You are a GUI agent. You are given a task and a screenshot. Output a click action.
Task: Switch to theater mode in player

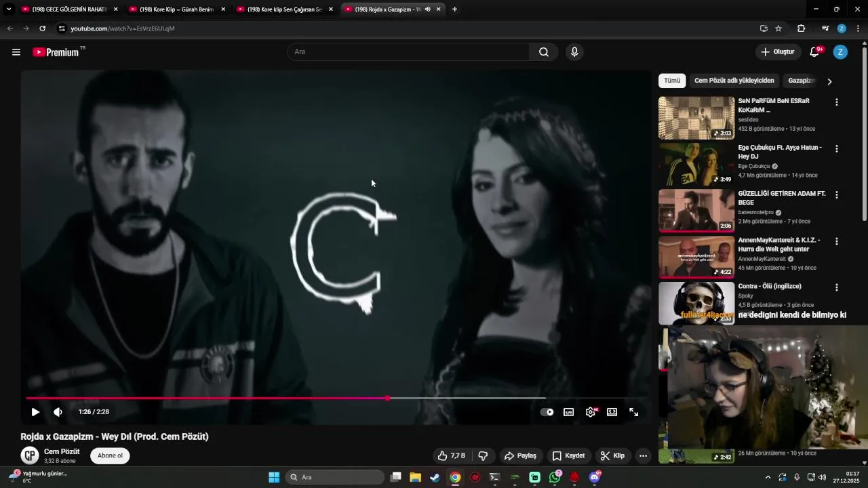click(612, 412)
